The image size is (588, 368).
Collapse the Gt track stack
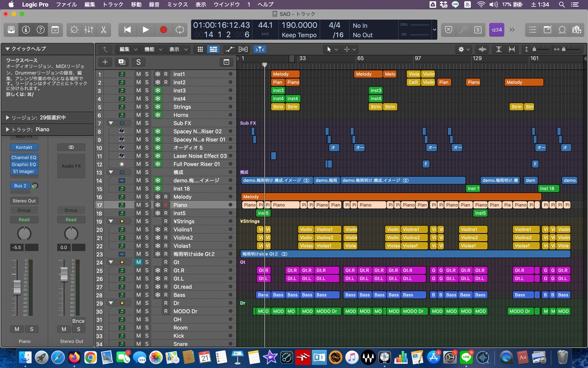pos(110,262)
